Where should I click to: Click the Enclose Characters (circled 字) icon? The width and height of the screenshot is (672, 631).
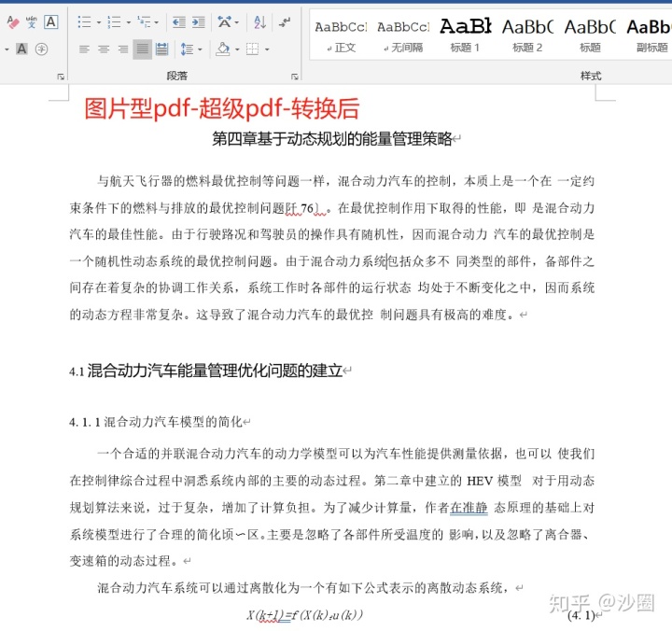(x=41, y=49)
